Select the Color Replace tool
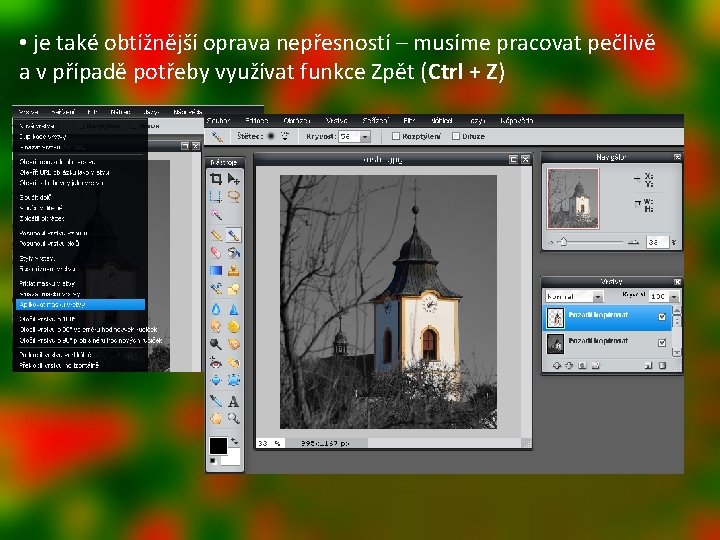This screenshot has width=720, height=540. [216, 289]
